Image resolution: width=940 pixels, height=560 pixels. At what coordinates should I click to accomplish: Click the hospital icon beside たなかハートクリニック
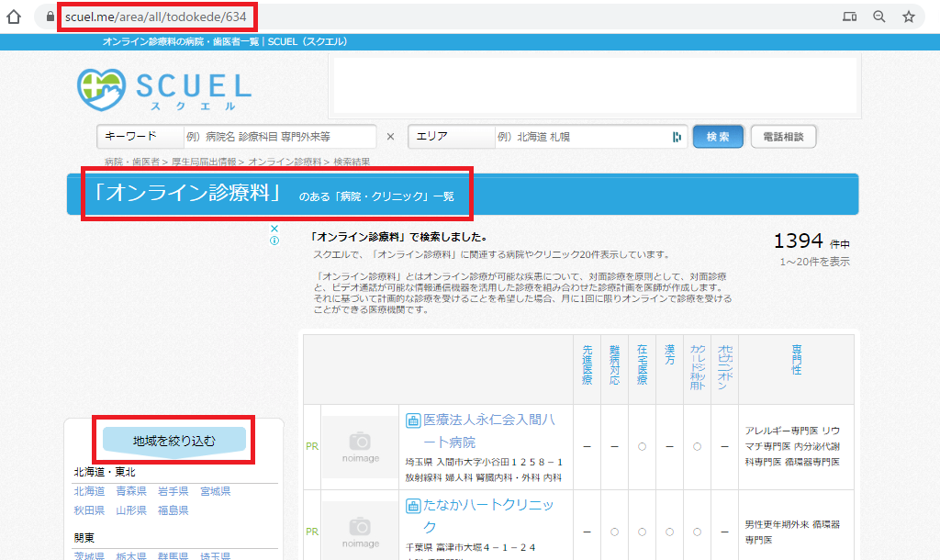click(412, 506)
